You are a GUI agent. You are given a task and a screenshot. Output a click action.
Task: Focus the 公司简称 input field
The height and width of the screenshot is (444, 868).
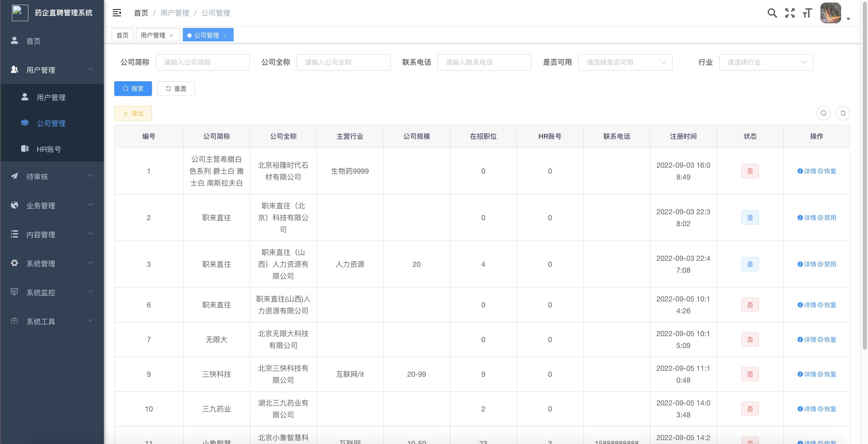click(x=202, y=62)
